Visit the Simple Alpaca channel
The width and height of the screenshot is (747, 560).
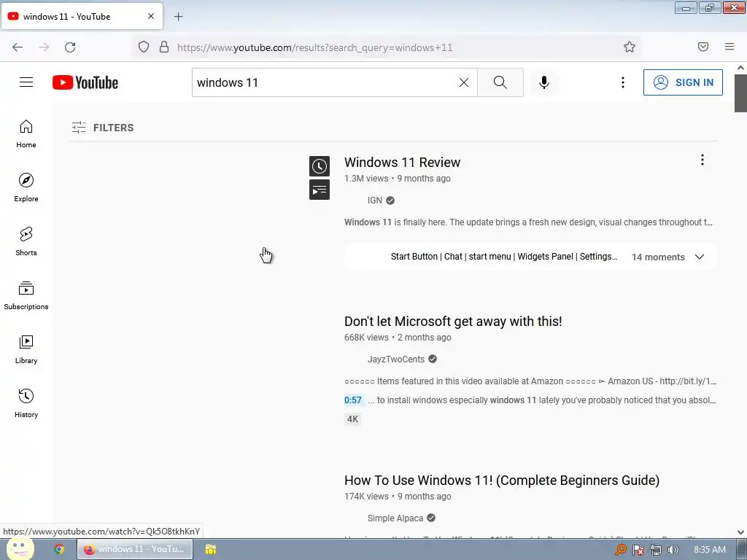(395, 518)
